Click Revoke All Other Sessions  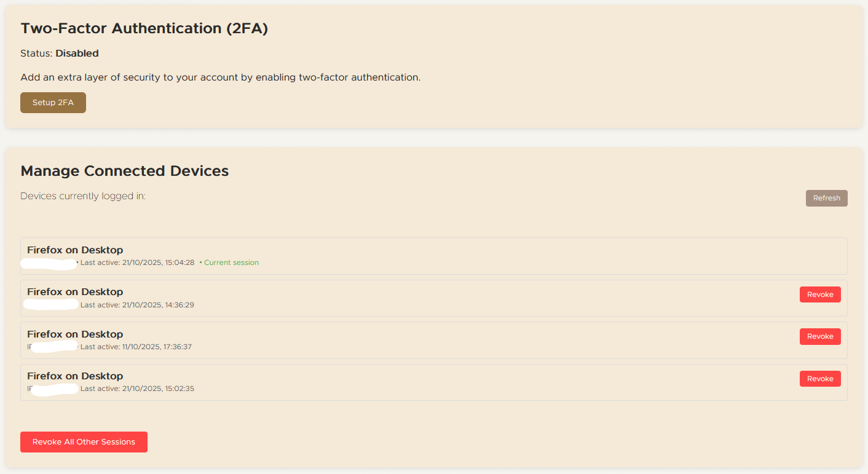point(84,441)
